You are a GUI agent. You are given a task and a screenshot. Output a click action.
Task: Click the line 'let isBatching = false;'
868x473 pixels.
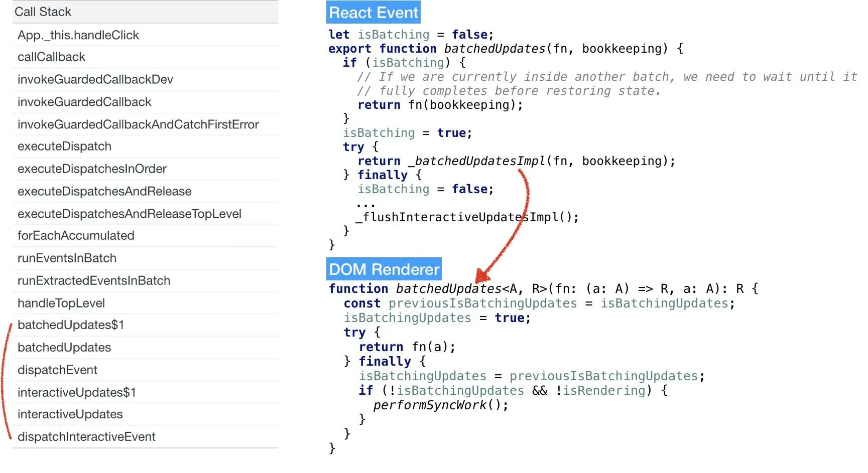(411, 35)
